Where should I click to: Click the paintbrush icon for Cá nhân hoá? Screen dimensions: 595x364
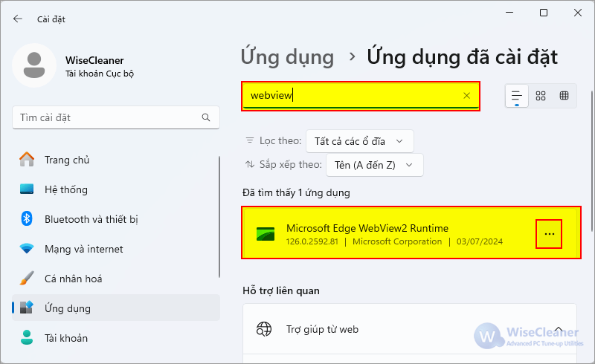pos(27,279)
